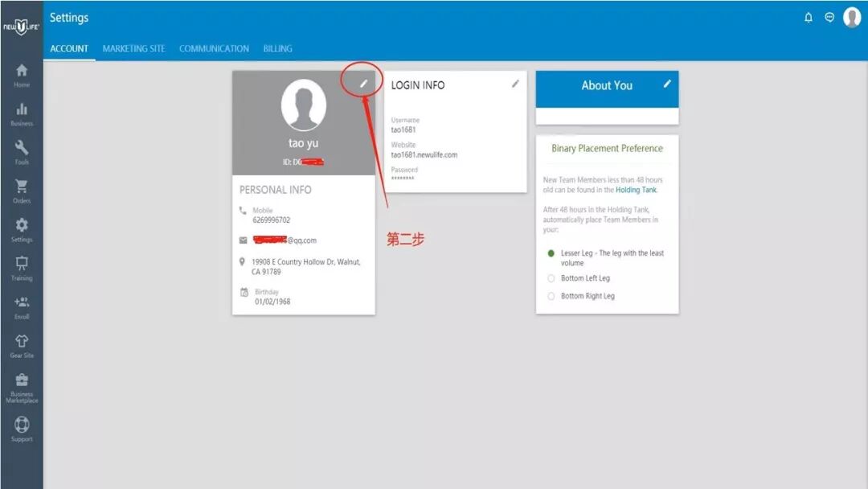
Task: Switch to the Billing tab
Action: 278,49
